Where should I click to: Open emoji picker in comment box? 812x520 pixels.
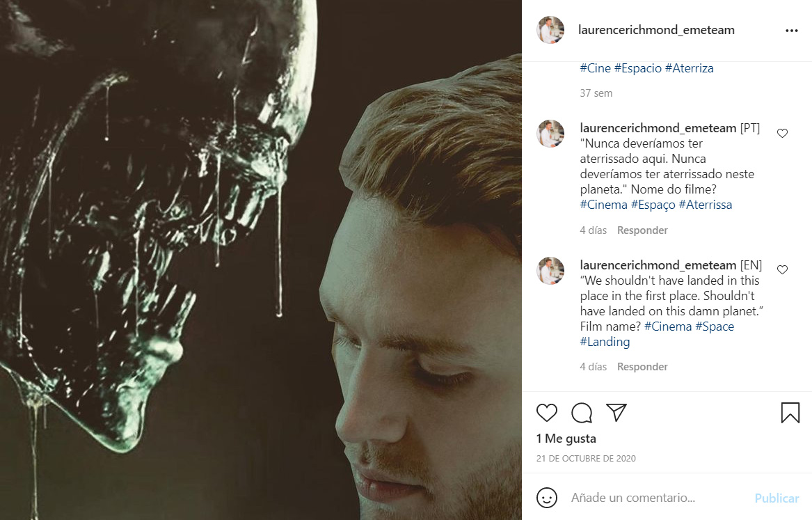click(548, 498)
